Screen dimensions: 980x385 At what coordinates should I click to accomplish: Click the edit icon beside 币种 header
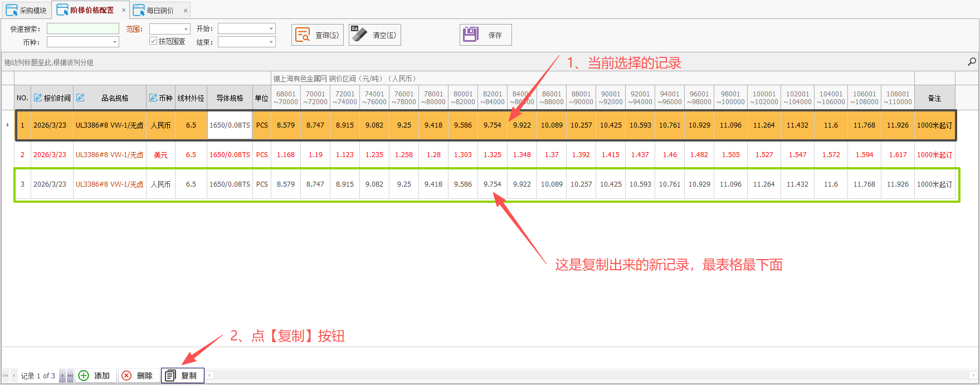(x=153, y=98)
